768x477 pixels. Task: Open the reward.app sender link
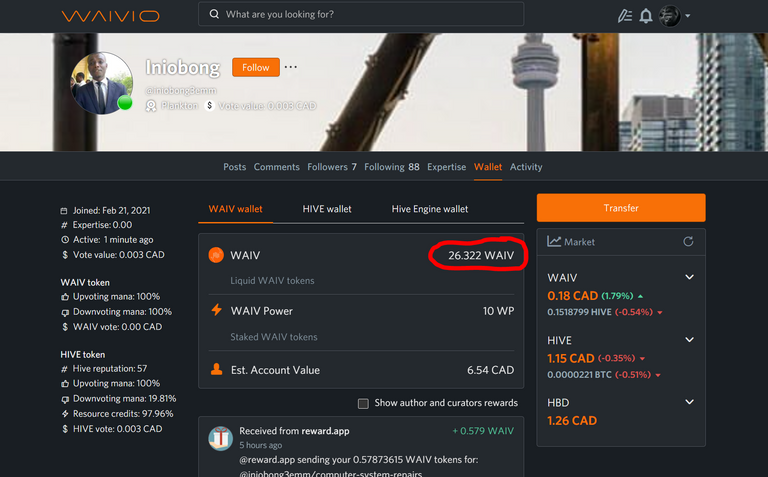click(x=325, y=431)
